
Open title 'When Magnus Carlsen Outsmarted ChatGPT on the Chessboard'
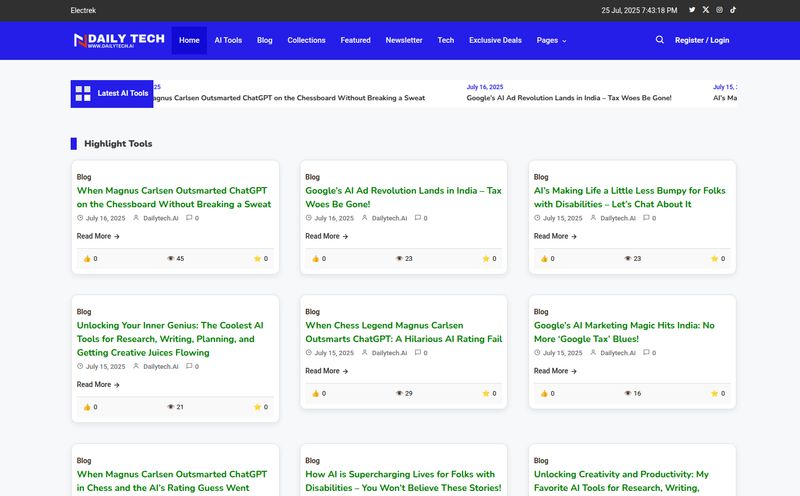click(x=174, y=197)
